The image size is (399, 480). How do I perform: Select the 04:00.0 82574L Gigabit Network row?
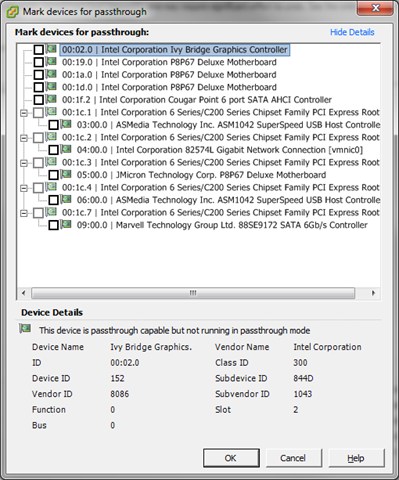tap(220, 150)
